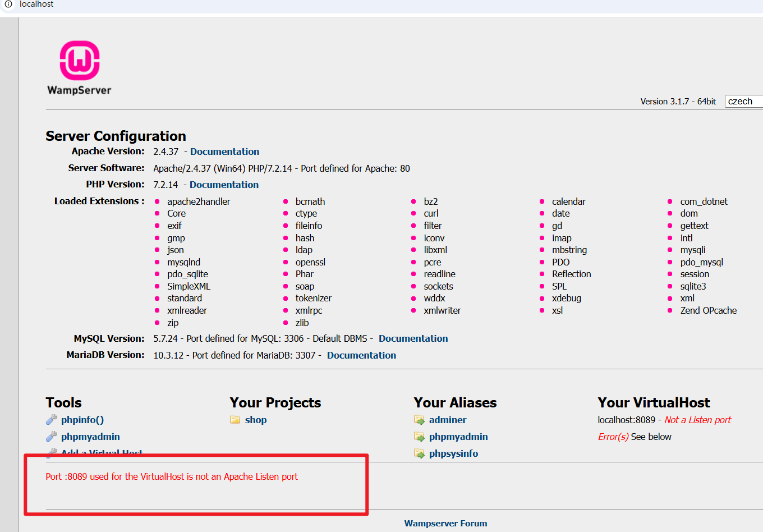Click the 'Version 3.1.7 - 64bit' text
The width and height of the screenshot is (763, 532).
tap(678, 102)
